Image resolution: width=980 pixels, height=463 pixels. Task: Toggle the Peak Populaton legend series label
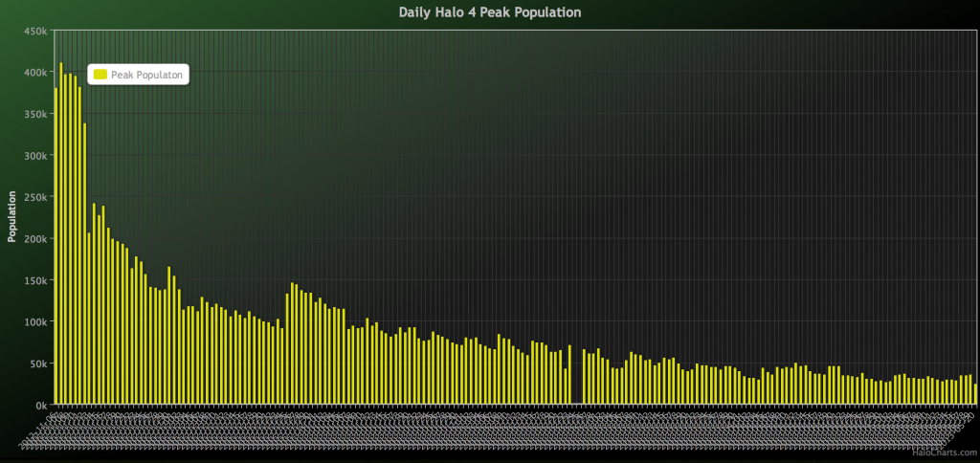click(x=146, y=75)
